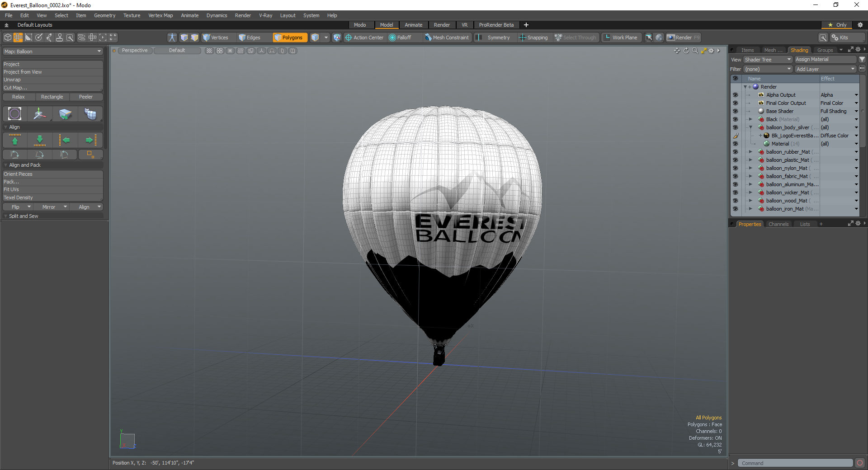Image resolution: width=868 pixels, height=470 pixels.
Task: Click the wrench search icon beside Kits
Action: pos(823,38)
